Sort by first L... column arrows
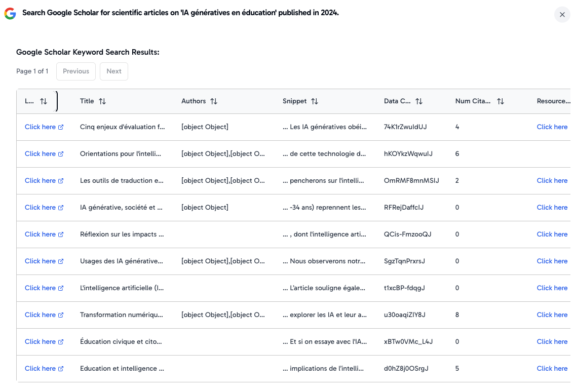 [x=44, y=101]
